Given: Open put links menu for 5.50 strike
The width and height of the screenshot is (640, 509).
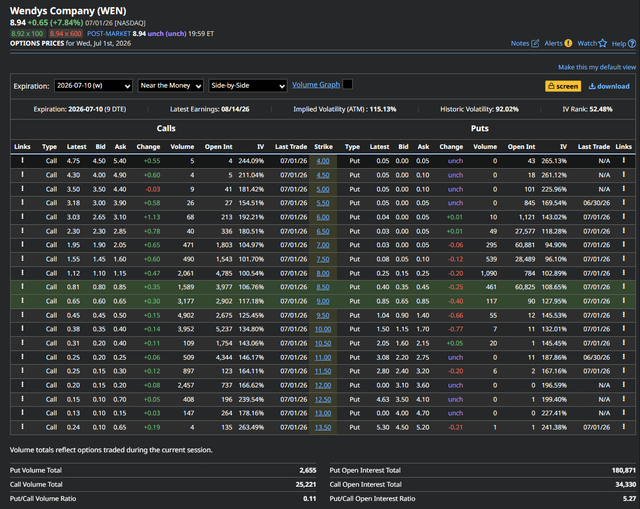Looking at the screenshot, I should [x=624, y=203].
